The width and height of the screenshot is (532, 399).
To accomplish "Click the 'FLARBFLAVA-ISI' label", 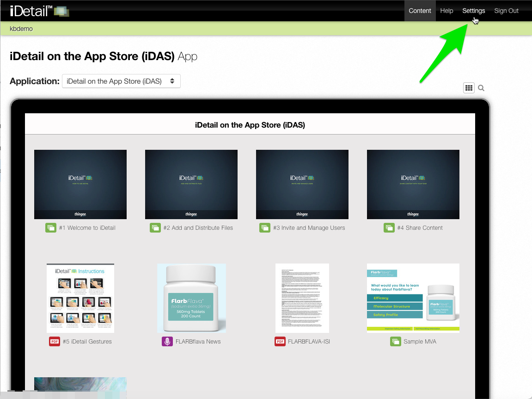I will pyautogui.click(x=309, y=341).
